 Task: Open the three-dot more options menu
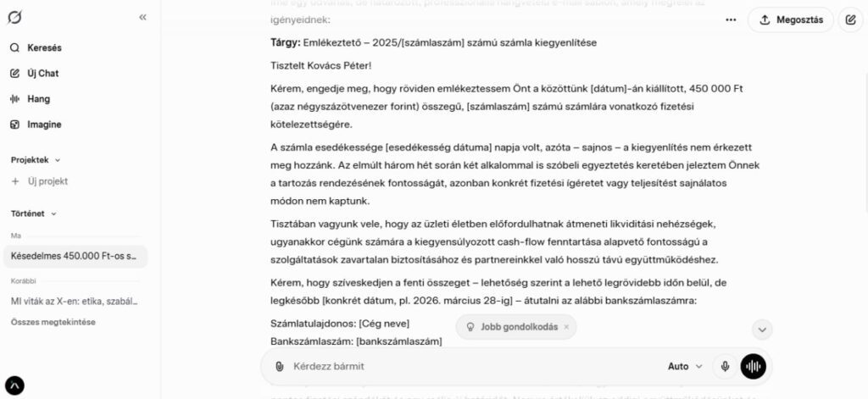(731, 19)
